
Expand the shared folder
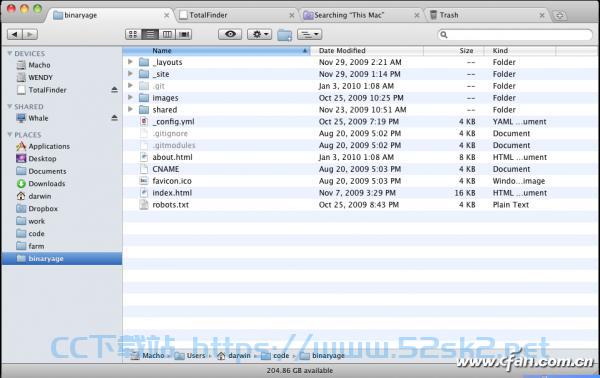[130, 109]
